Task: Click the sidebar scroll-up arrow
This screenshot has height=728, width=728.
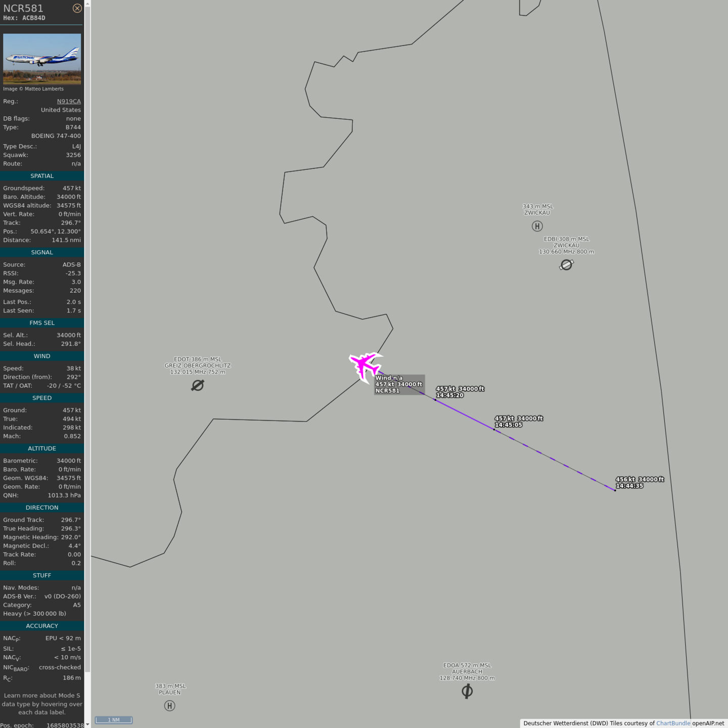Action: pos(87,4)
